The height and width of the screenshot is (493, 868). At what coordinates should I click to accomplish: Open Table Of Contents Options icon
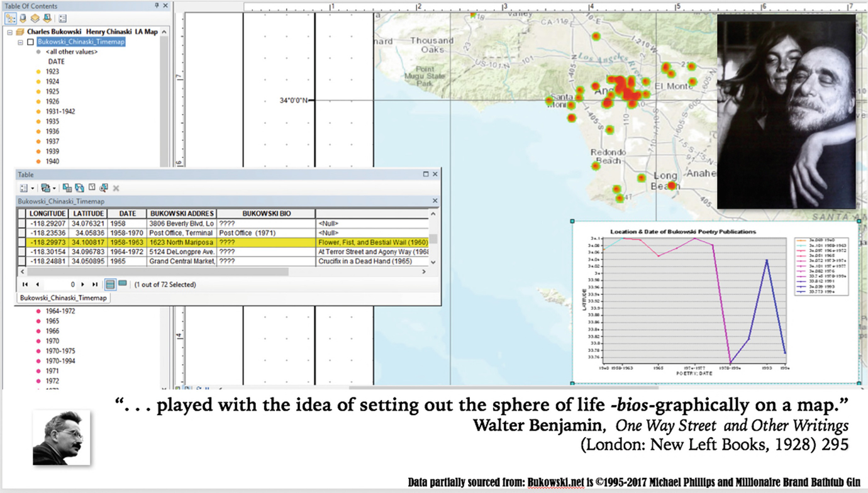(62, 18)
